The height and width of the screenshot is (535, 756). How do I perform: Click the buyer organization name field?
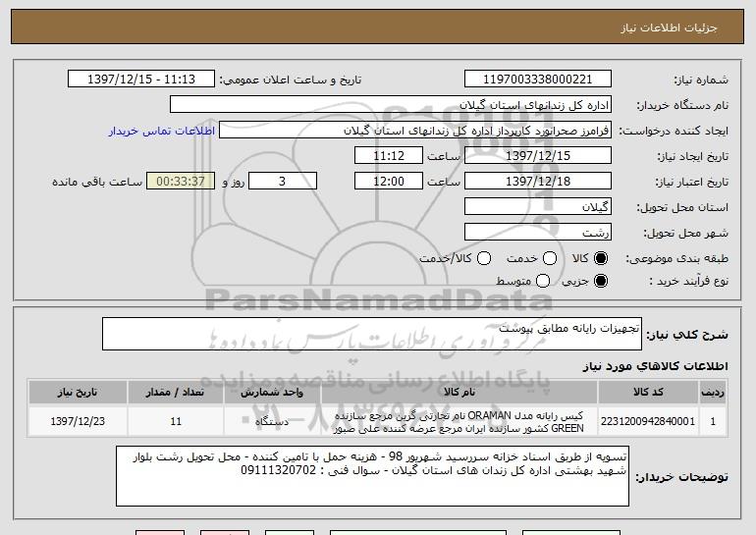[x=391, y=105]
